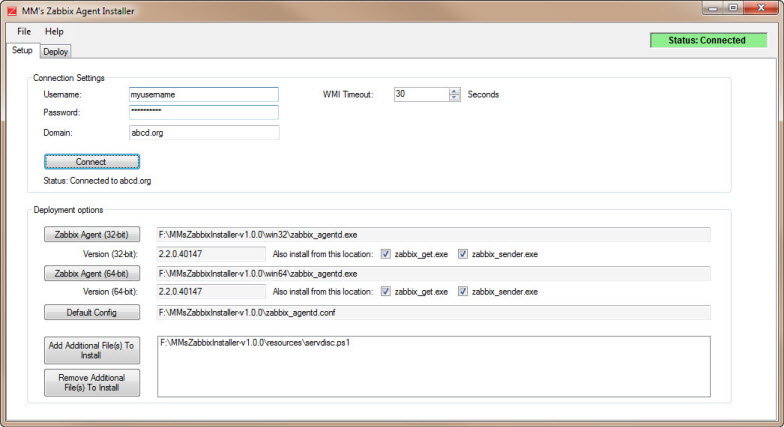Image resolution: width=784 pixels, height=427 pixels.
Task: Click 'Status: Connected to abcd.org' text
Action: [x=97, y=180]
